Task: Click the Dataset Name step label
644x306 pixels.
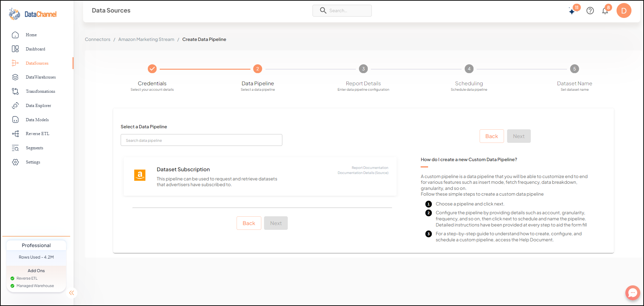Action: pos(575,83)
